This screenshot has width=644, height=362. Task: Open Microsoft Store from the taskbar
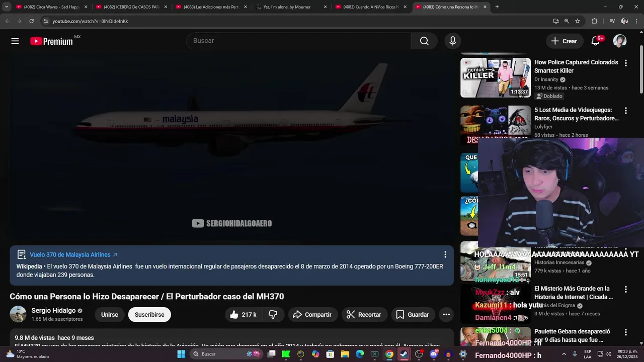point(330,354)
